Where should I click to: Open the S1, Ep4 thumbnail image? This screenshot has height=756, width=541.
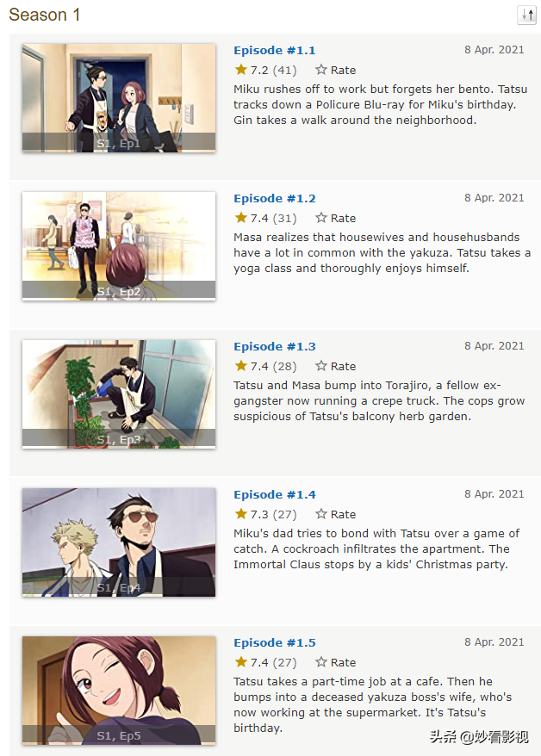[x=119, y=542]
